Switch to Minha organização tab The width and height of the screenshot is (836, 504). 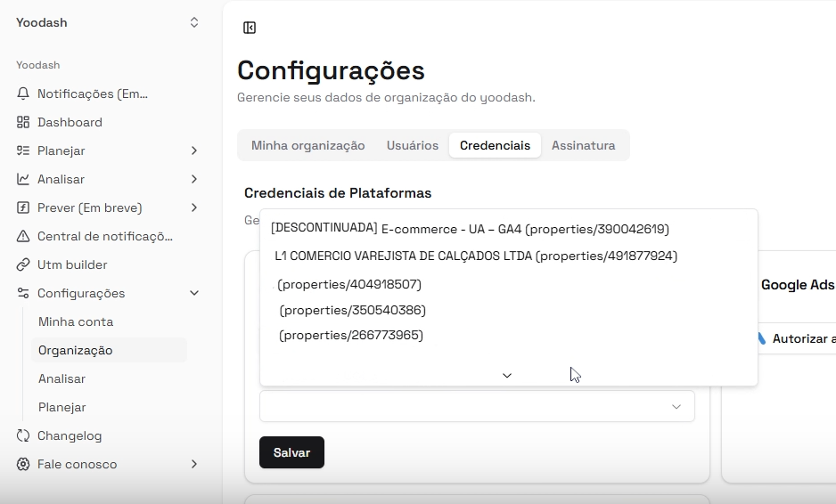[308, 145]
